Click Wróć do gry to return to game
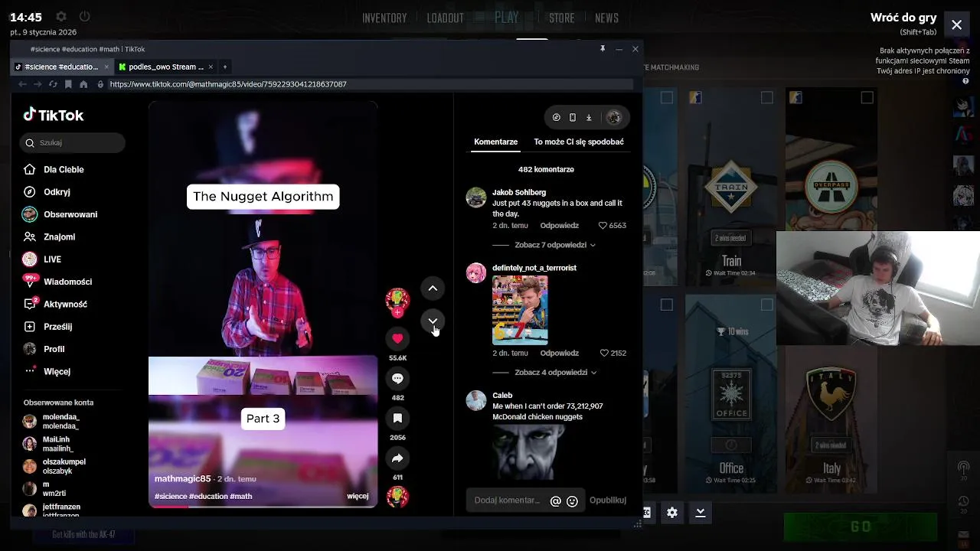This screenshot has height=551, width=980. tap(903, 18)
